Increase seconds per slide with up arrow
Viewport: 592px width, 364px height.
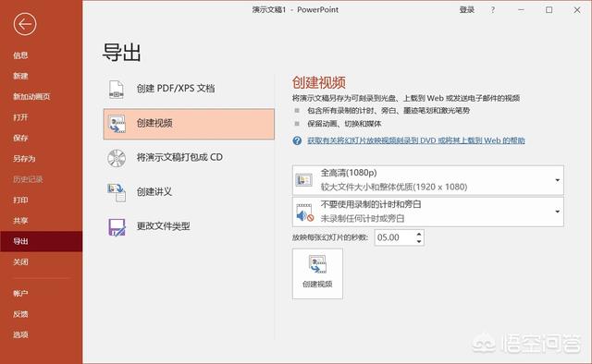pos(419,235)
